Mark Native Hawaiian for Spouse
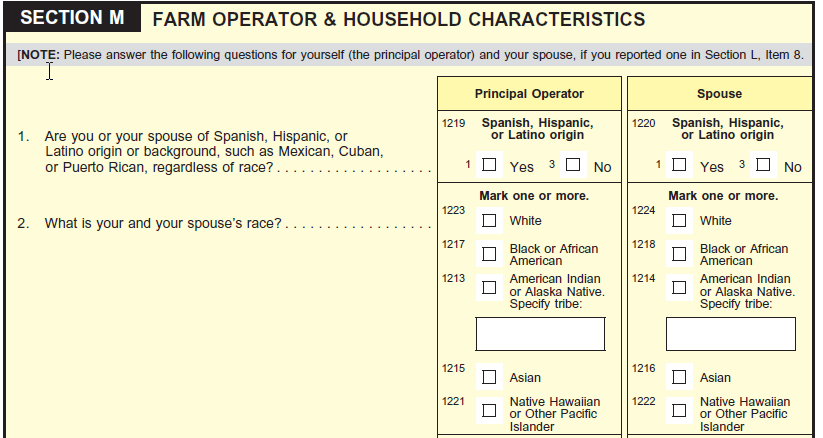The image size is (823, 438). click(x=679, y=410)
